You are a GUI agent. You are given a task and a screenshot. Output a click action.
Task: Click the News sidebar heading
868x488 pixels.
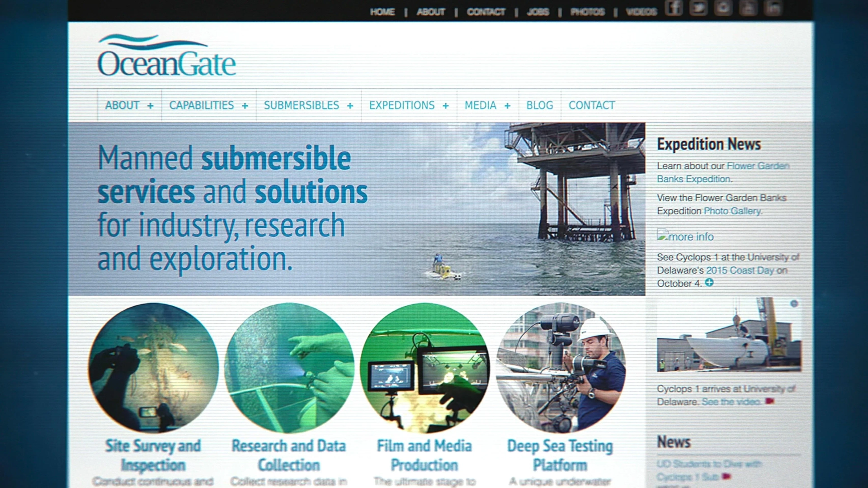click(674, 441)
